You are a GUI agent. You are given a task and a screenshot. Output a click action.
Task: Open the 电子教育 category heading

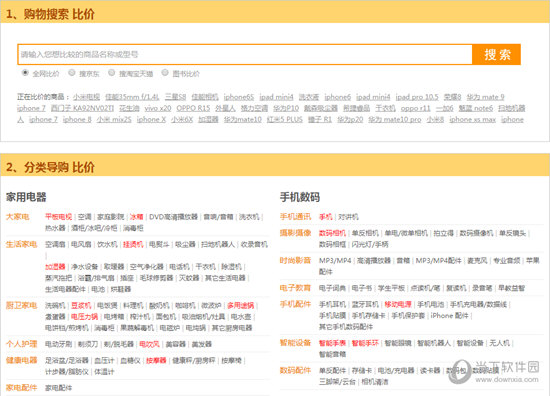tap(295, 288)
